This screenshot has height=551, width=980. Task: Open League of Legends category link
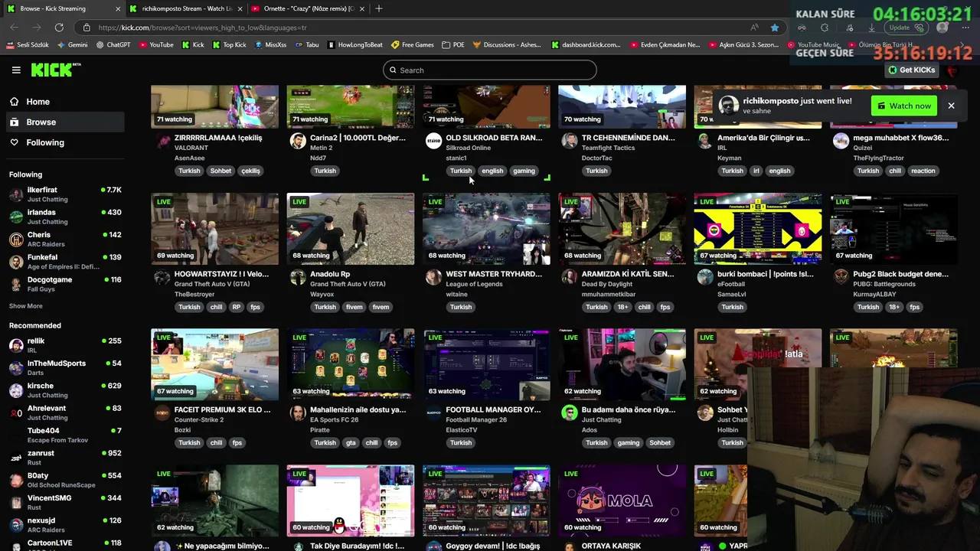coord(474,284)
